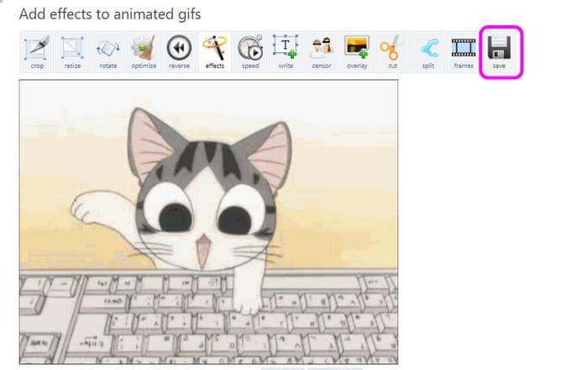The image size is (588, 370).
Task: Click the reverse GIF tool
Action: click(x=179, y=52)
